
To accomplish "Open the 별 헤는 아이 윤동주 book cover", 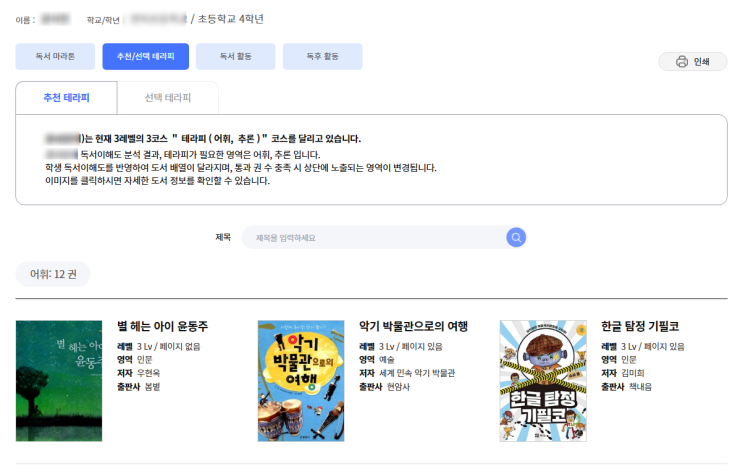I will click(59, 381).
